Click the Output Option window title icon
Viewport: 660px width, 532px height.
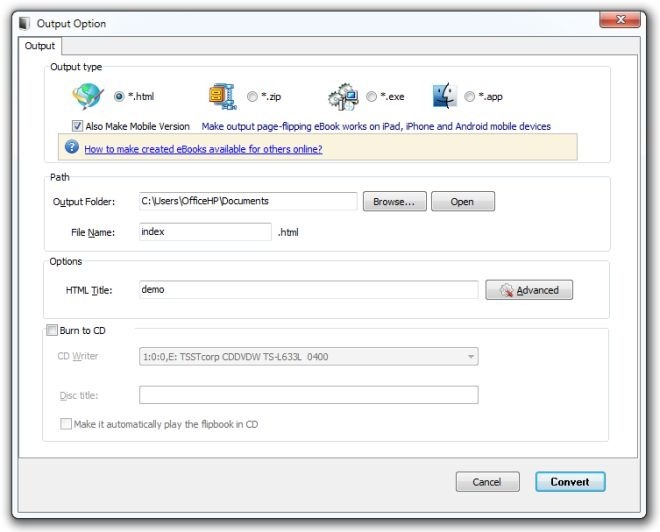tap(25, 23)
